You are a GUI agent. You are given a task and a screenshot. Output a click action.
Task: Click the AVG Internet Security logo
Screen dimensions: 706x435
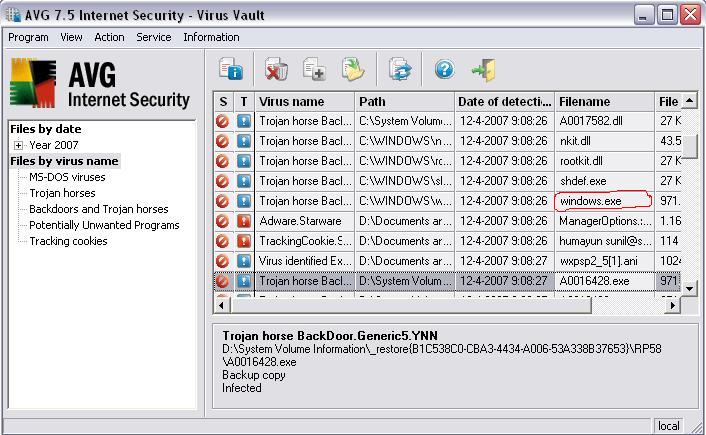(100, 84)
